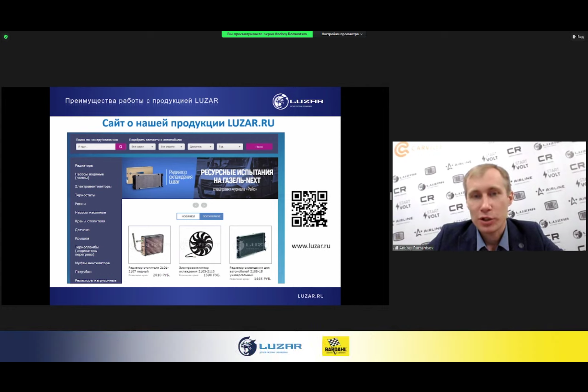Select Термостаты category
588x392 pixels.
click(85, 195)
